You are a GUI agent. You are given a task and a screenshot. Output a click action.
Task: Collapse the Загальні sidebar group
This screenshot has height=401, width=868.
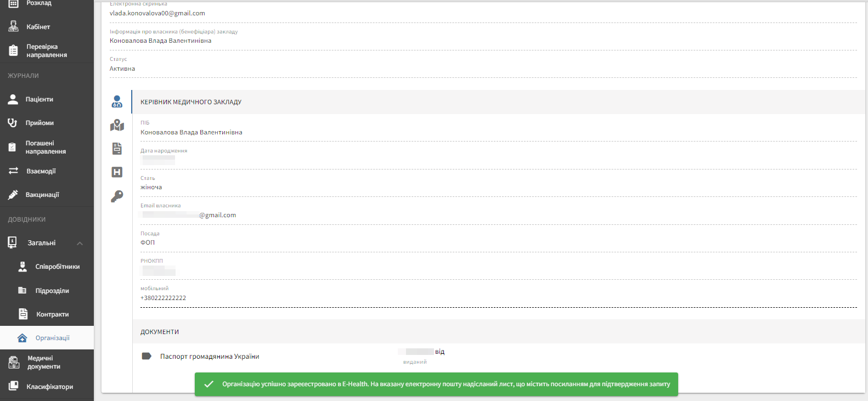coord(80,243)
